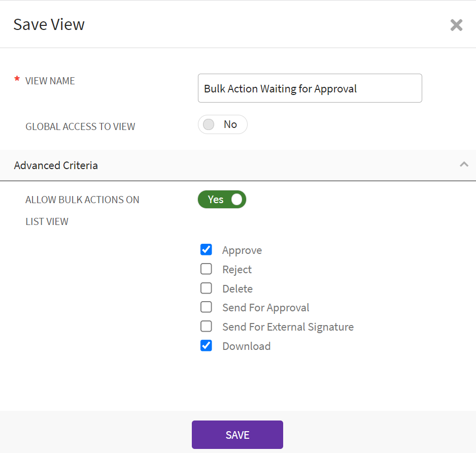Uncheck the Download checkbox
The width and height of the screenshot is (476, 453).
(x=206, y=346)
